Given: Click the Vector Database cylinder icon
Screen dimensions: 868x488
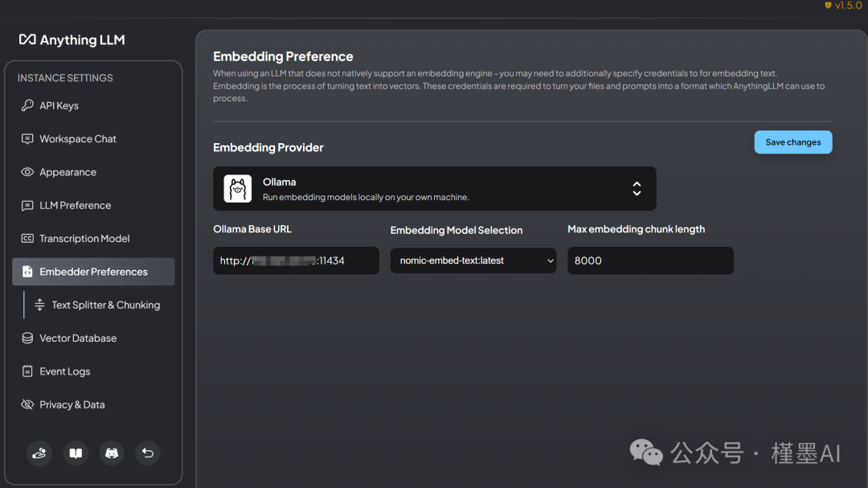Looking at the screenshot, I should click(x=27, y=338).
